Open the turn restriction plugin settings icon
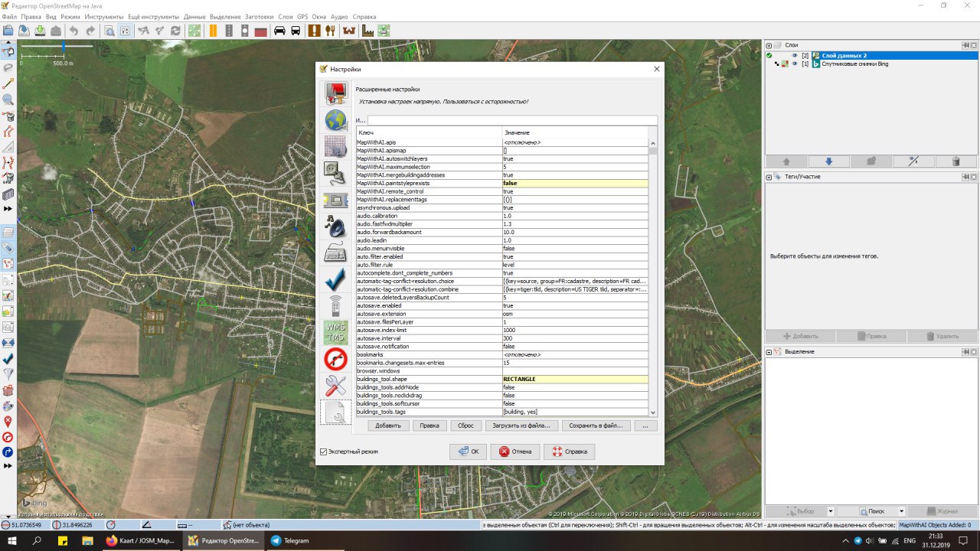 pos(335,358)
